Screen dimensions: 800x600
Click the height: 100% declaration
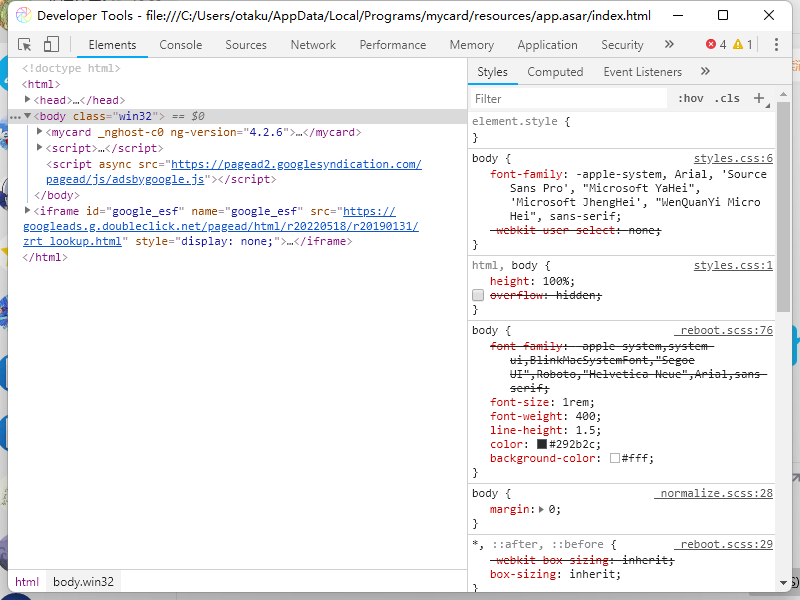532,281
